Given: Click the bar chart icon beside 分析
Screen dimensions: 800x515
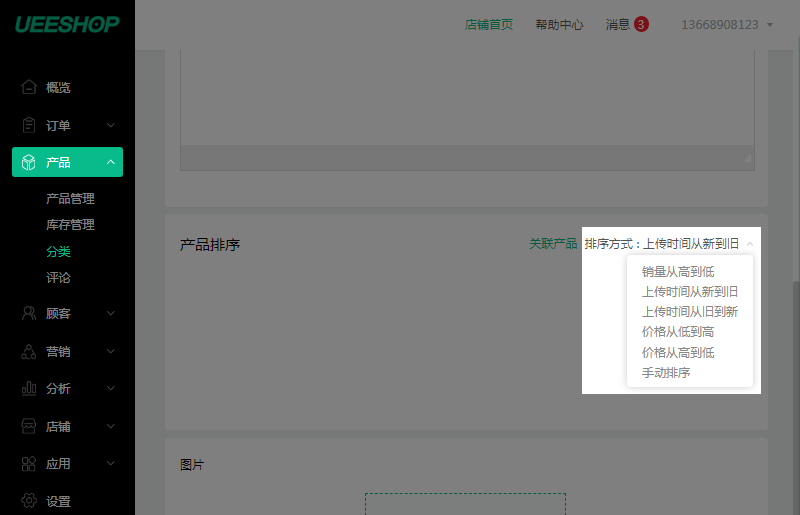Looking at the screenshot, I should (29, 388).
